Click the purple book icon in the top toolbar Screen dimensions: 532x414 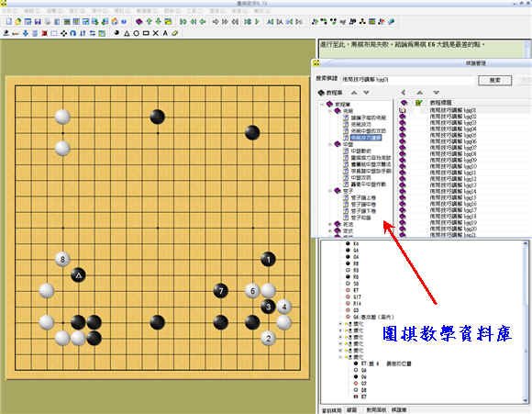click(139, 21)
